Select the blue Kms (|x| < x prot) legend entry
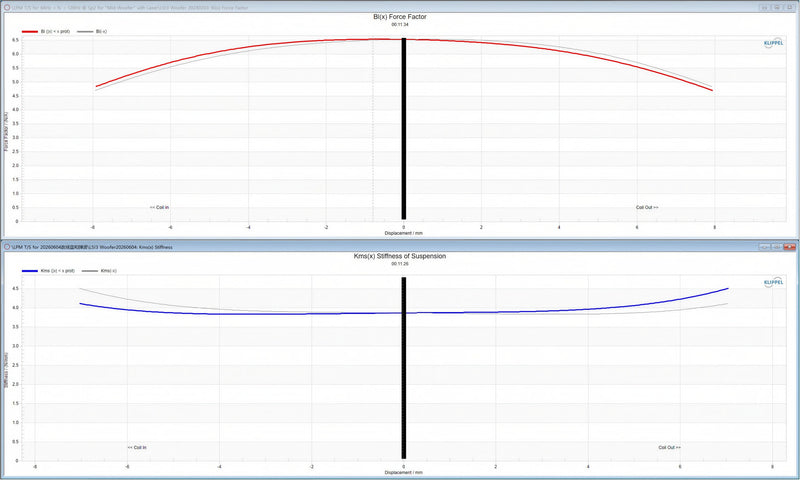This screenshot has width=800, height=480. pyautogui.click(x=48, y=271)
